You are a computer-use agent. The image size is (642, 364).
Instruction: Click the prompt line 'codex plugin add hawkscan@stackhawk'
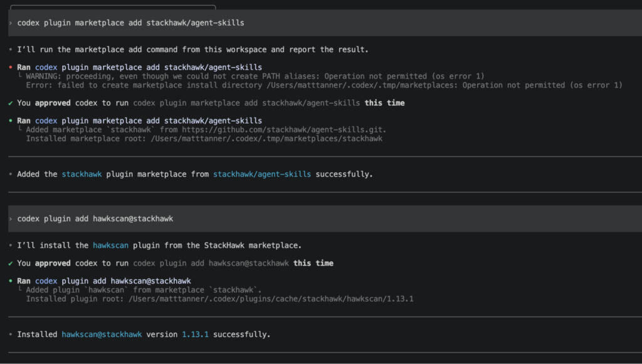[325, 219]
